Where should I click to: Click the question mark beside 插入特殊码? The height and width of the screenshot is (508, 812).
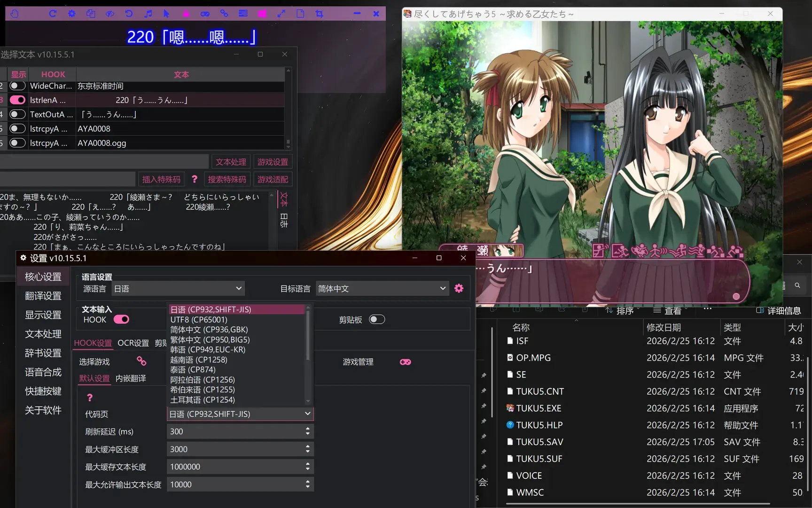pyautogui.click(x=195, y=179)
